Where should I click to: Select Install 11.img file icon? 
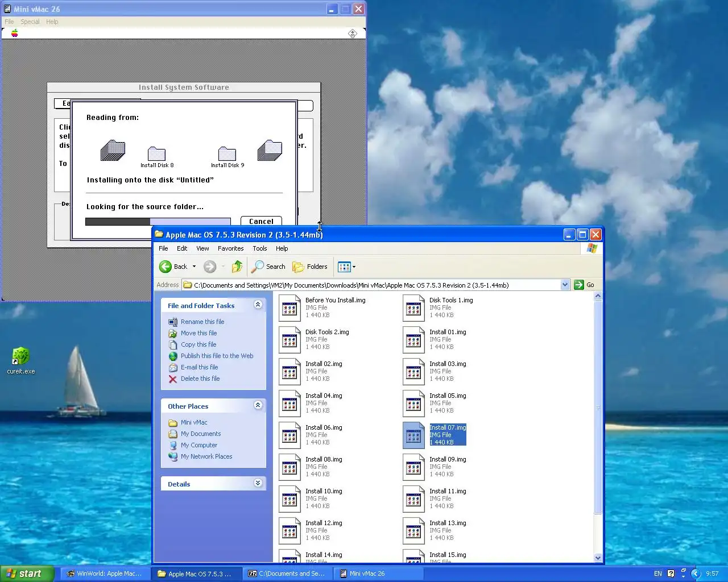pyautogui.click(x=413, y=498)
